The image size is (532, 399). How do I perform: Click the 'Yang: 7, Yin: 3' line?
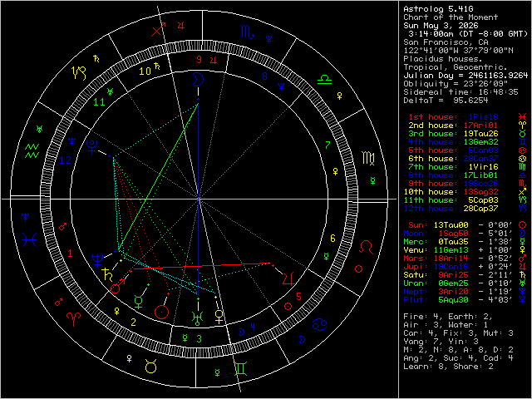tap(441, 342)
